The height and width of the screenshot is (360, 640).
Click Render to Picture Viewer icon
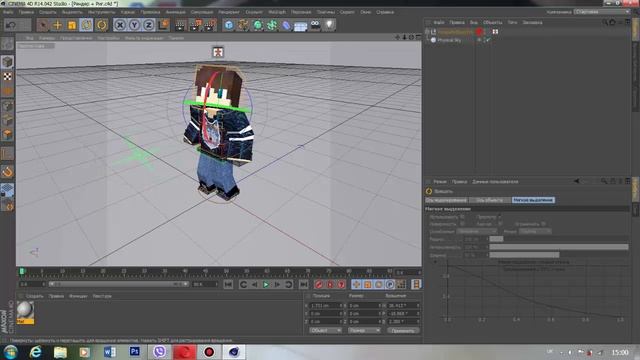pyautogui.click(x=196, y=25)
